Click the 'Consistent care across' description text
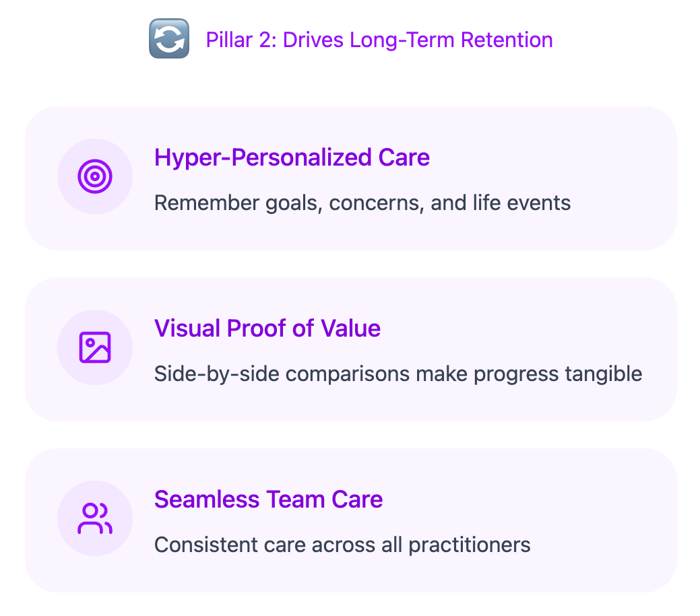The image size is (700, 616). click(265, 545)
